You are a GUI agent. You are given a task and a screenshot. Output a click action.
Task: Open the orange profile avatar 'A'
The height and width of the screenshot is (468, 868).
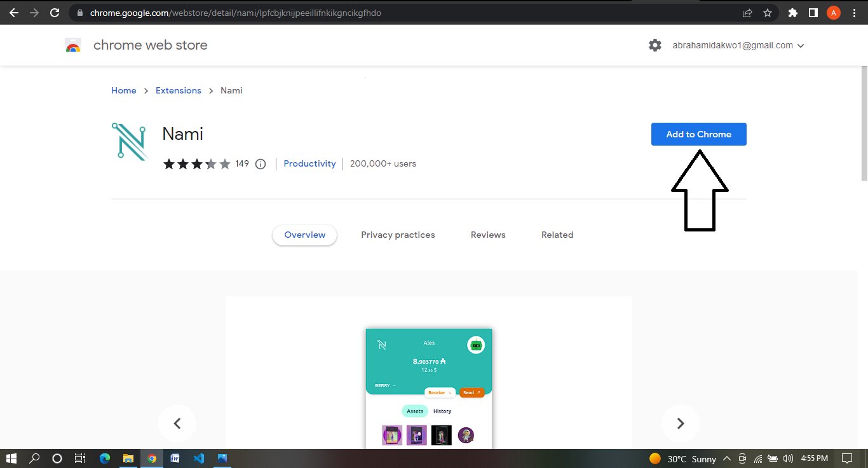(x=833, y=13)
